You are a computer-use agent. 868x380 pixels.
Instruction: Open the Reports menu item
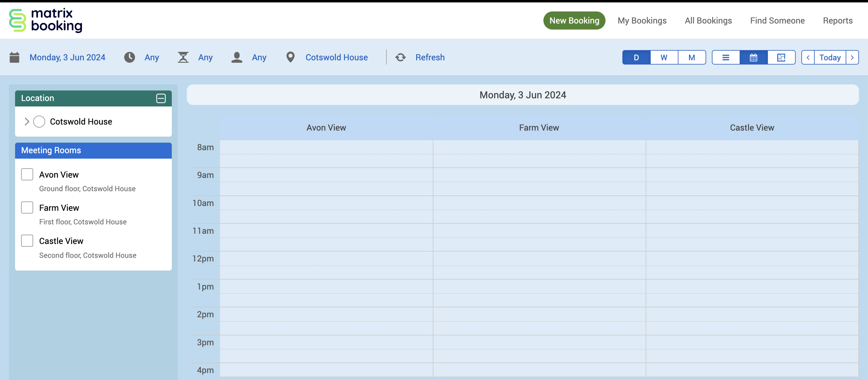pyautogui.click(x=837, y=21)
